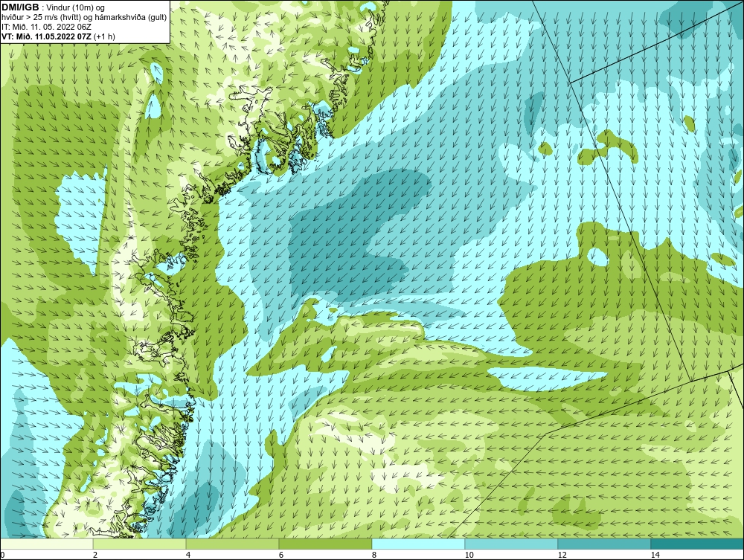Click the 8–10 m/s light cyan color band

418,544
